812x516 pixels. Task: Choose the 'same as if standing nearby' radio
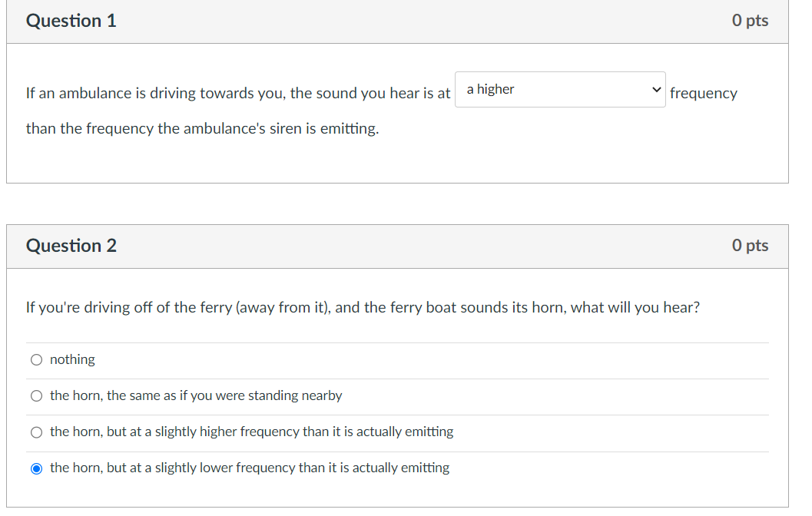click(36, 396)
